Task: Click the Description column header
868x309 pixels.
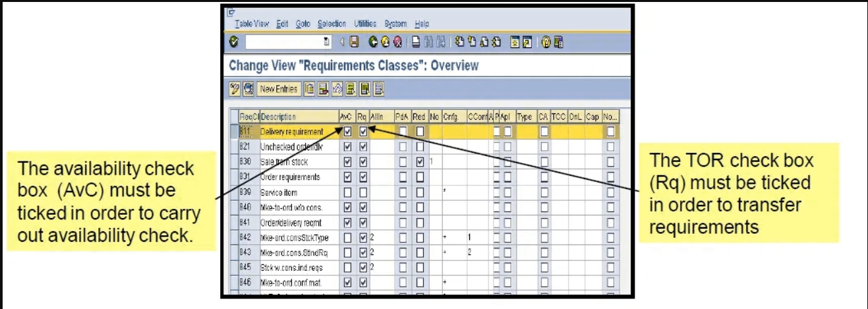Action: coord(299,117)
